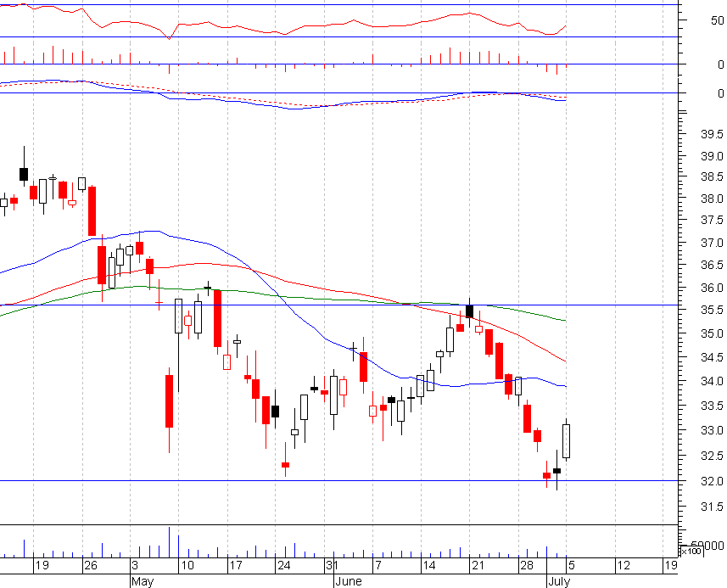Viewport: 727px width, 588px height.
Task: Select the 38.0 price axis value
Action: click(x=712, y=199)
